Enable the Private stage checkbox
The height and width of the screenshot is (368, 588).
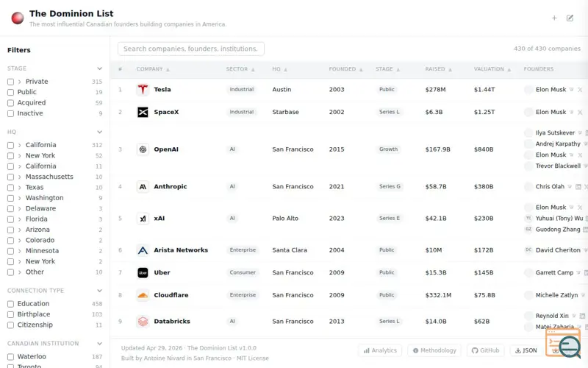[10, 82]
